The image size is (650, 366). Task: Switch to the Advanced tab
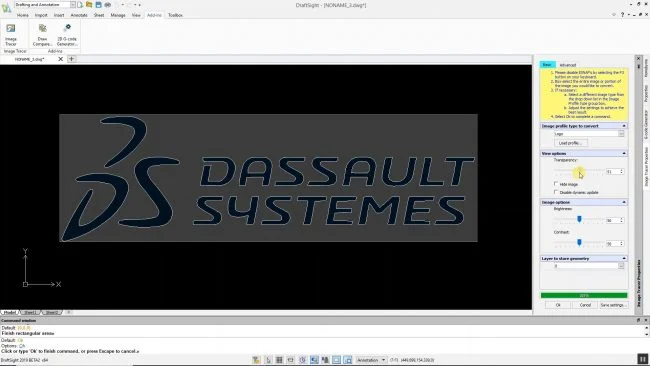[x=568, y=65]
